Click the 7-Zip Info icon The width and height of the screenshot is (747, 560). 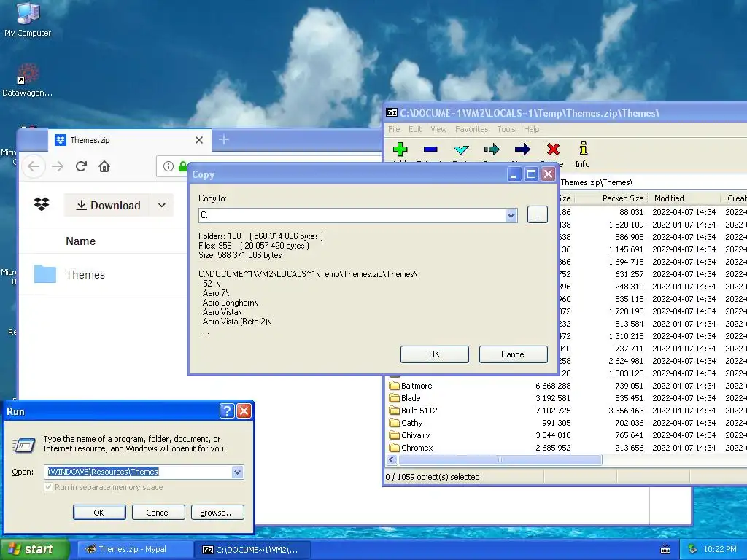click(x=583, y=149)
